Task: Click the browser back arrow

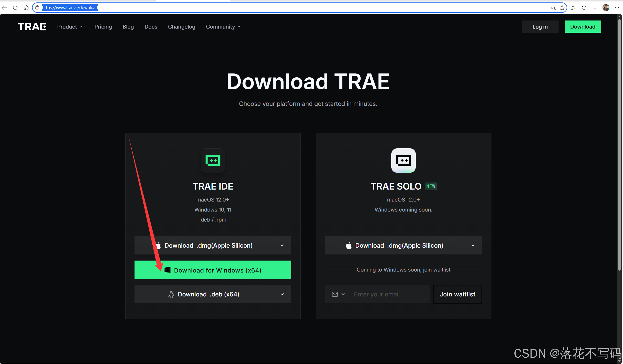Action: click(x=4, y=7)
